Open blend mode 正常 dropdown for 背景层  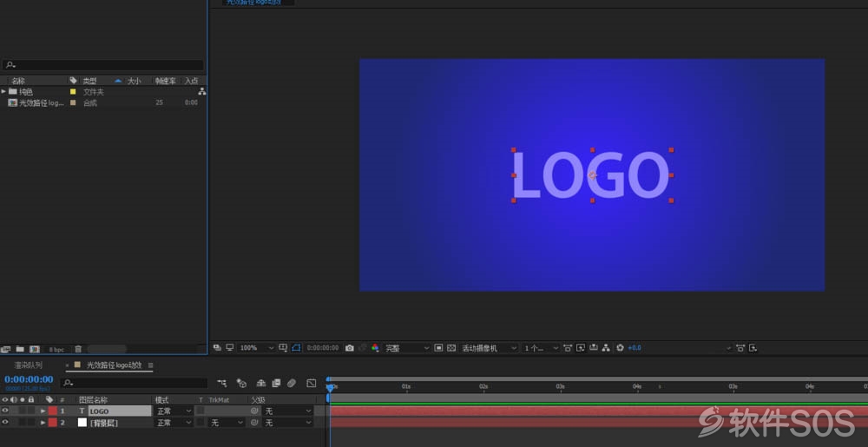tap(174, 423)
